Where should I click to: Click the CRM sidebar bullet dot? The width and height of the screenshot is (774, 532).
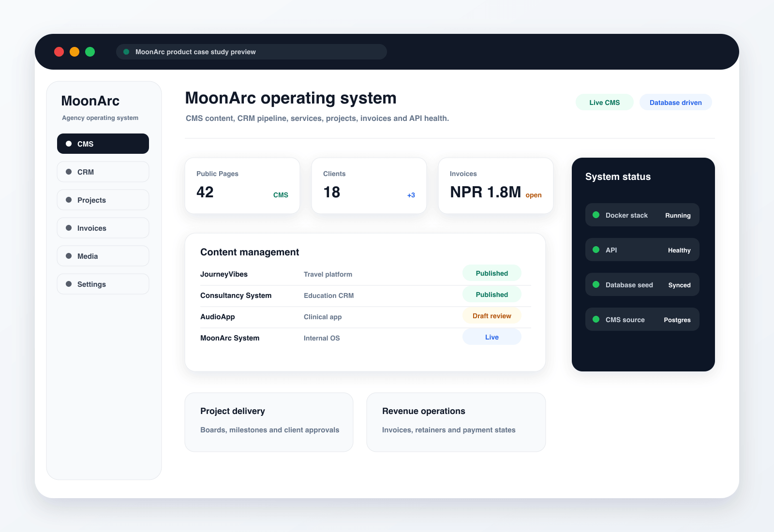(x=69, y=172)
